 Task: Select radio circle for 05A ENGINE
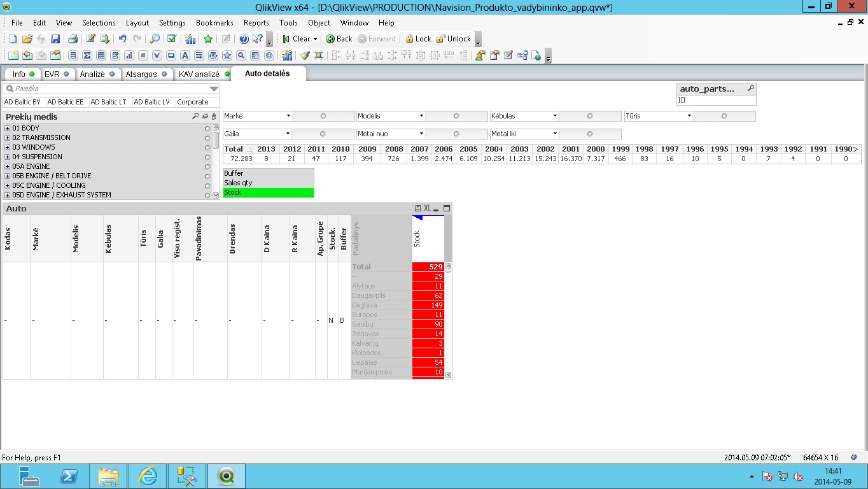tap(207, 166)
